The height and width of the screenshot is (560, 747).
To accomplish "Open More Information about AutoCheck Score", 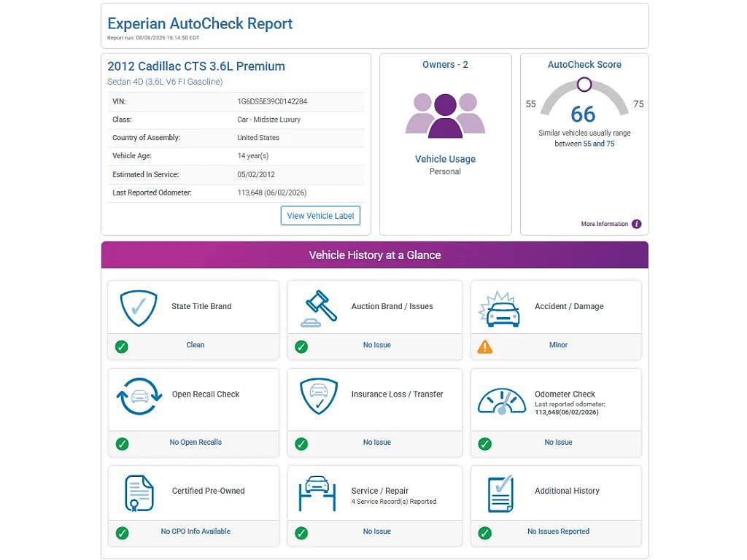I will [x=604, y=224].
